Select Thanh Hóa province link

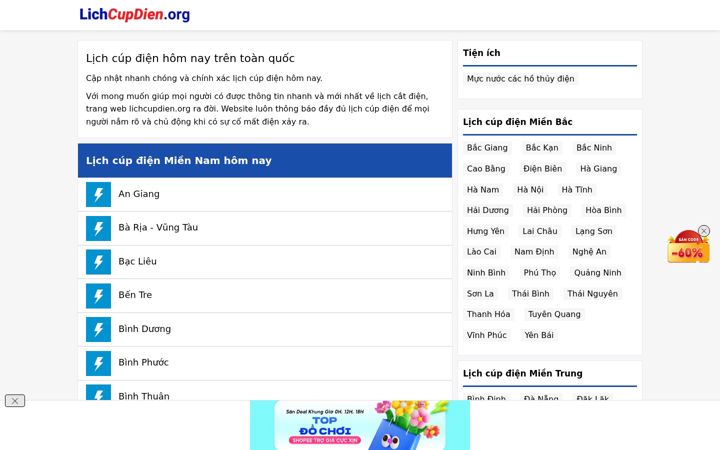click(488, 314)
